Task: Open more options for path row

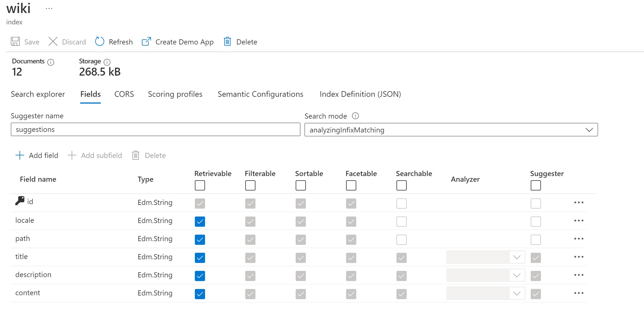Action: pyautogui.click(x=579, y=239)
